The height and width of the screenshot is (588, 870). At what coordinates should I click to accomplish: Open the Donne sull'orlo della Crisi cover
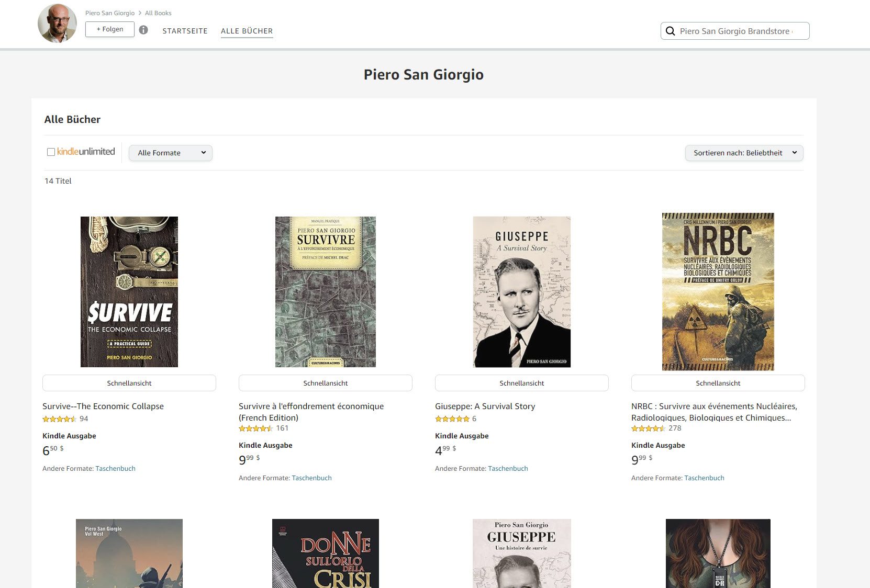(x=326, y=553)
